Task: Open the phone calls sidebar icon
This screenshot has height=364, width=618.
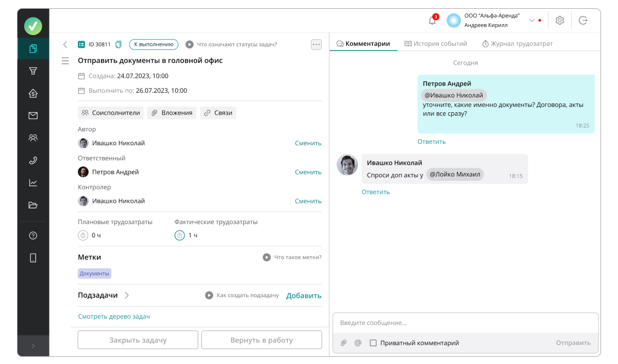Action: [x=33, y=160]
